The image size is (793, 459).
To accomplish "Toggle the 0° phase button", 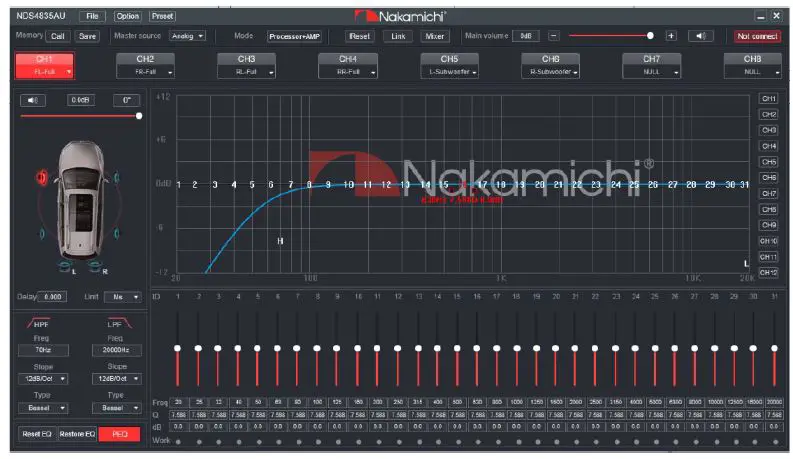I will (x=126, y=100).
